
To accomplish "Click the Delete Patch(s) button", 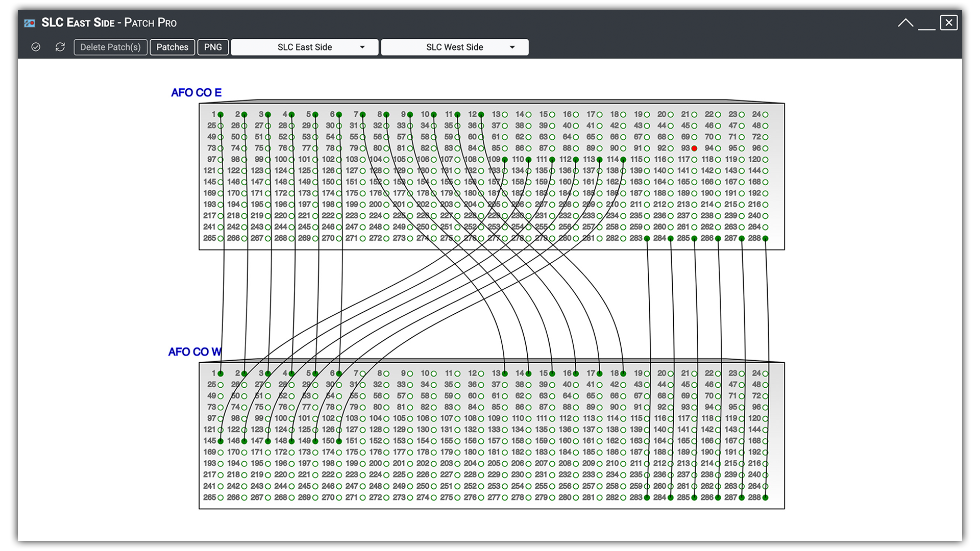I will pos(110,47).
